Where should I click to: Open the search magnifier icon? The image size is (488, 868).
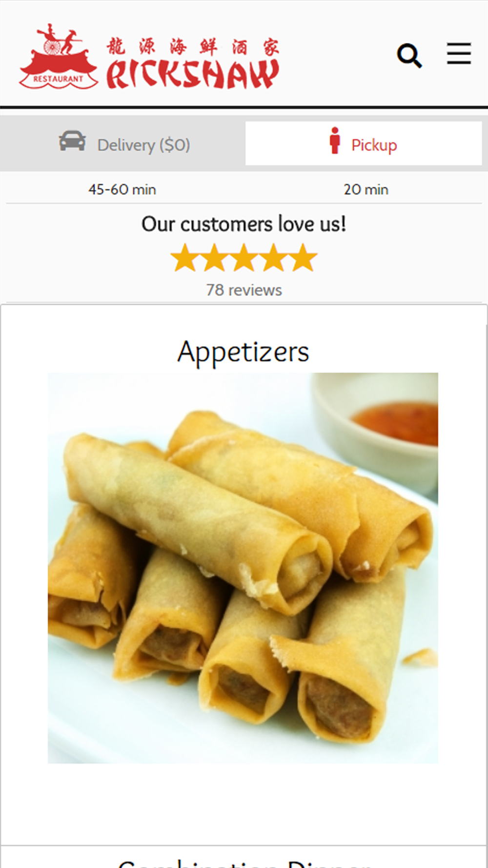409,55
